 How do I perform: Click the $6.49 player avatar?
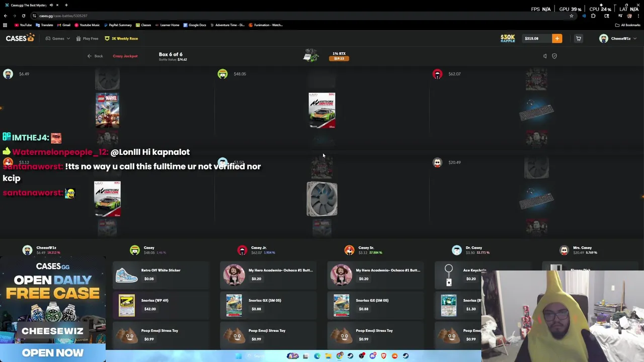point(8,74)
